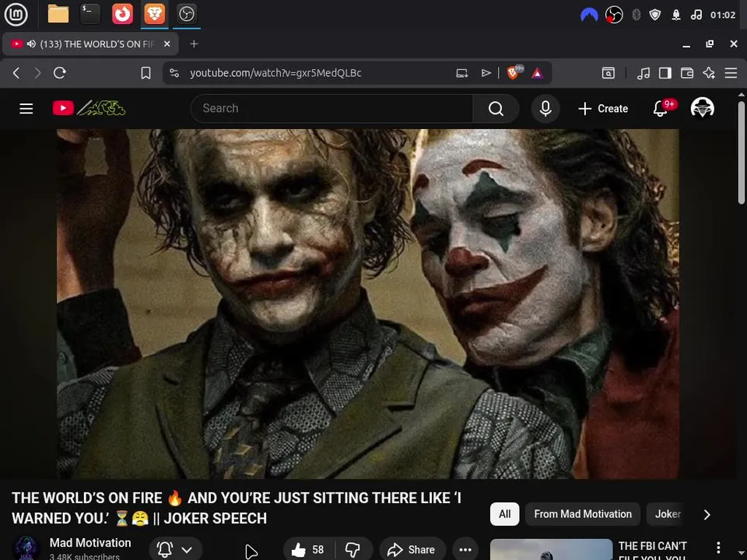747x560 pixels.
Task: Open the tab search toolbar button
Action: [608, 73]
